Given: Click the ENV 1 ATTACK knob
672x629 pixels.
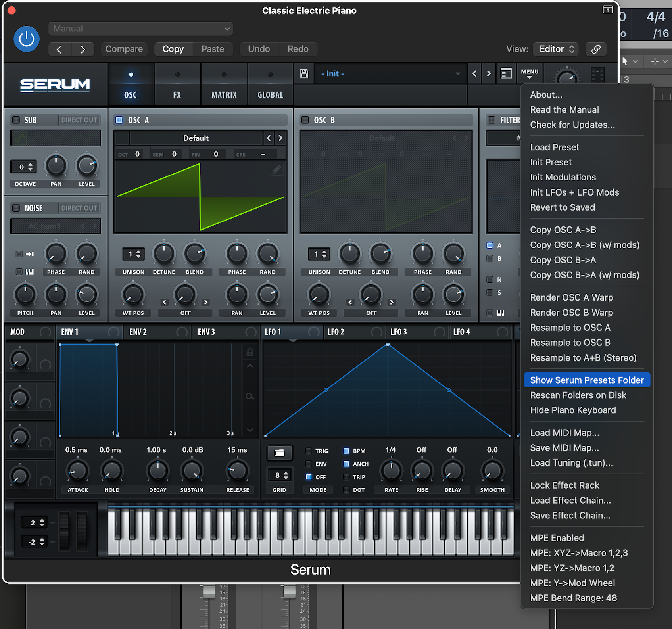Looking at the screenshot, I should coord(78,470).
